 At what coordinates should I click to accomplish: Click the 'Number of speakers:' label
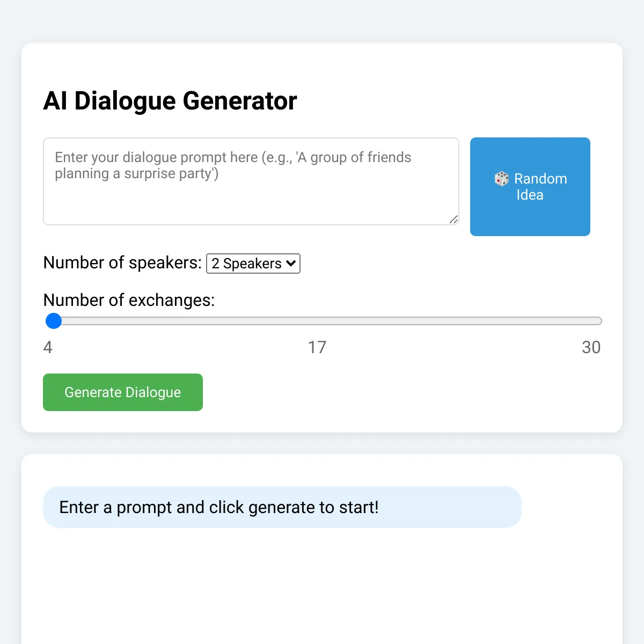pos(122,262)
